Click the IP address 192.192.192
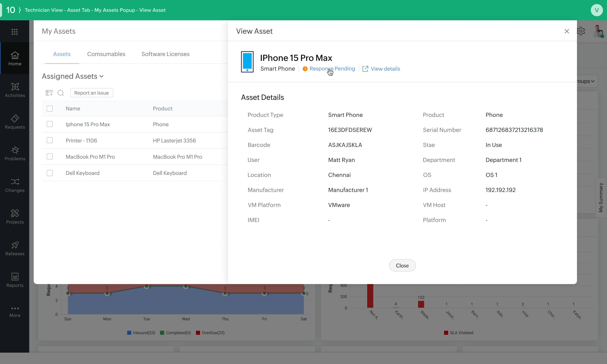This screenshot has height=364, width=607. point(500,190)
